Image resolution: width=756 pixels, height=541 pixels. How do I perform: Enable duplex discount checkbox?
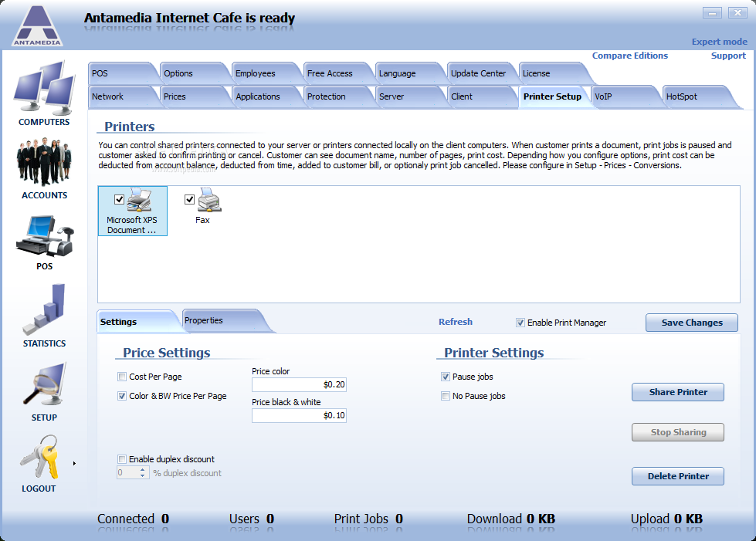click(x=122, y=459)
